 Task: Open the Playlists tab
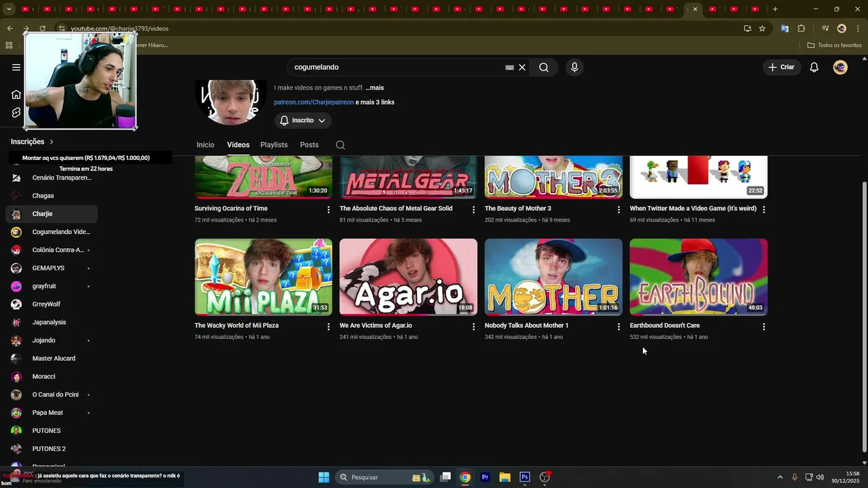(274, 145)
